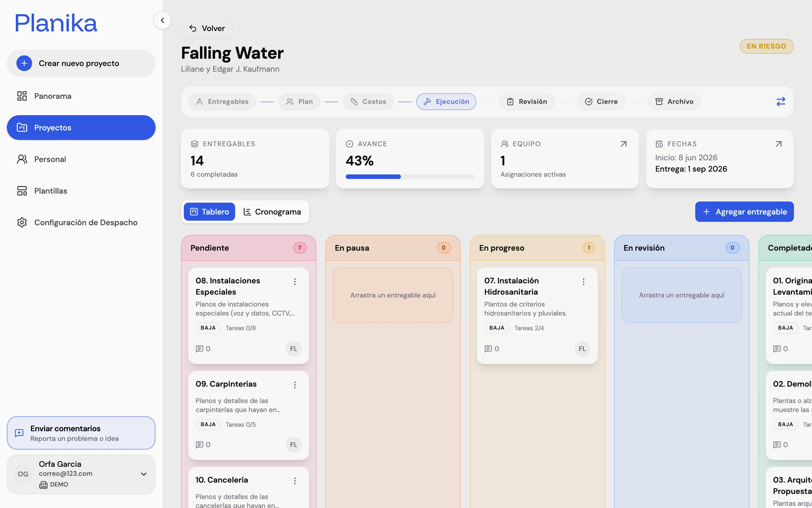Image resolution: width=812 pixels, height=508 pixels.
Task: Open Plantillas in the sidebar
Action: pos(81,191)
